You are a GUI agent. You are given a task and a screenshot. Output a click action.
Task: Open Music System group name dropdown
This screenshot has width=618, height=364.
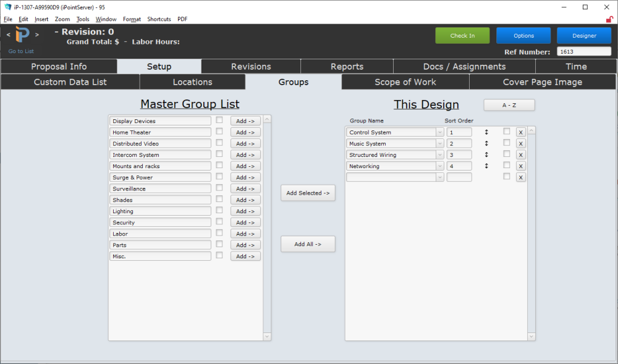click(x=440, y=143)
